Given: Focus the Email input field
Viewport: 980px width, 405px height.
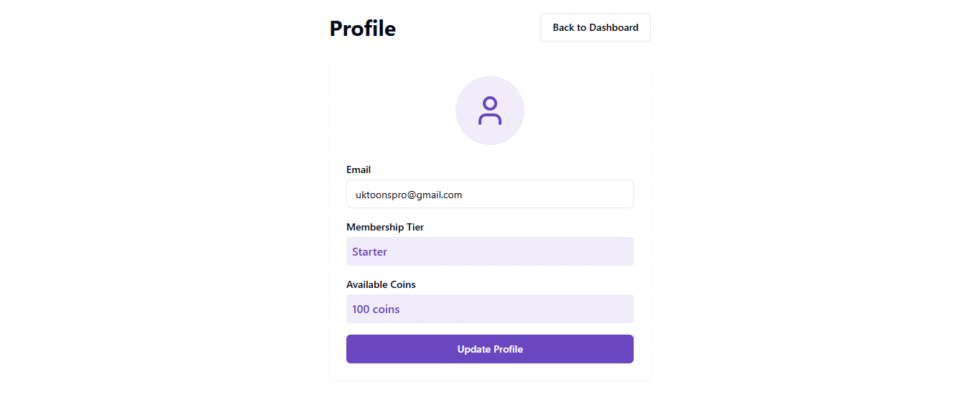Looking at the screenshot, I should tap(489, 194).
